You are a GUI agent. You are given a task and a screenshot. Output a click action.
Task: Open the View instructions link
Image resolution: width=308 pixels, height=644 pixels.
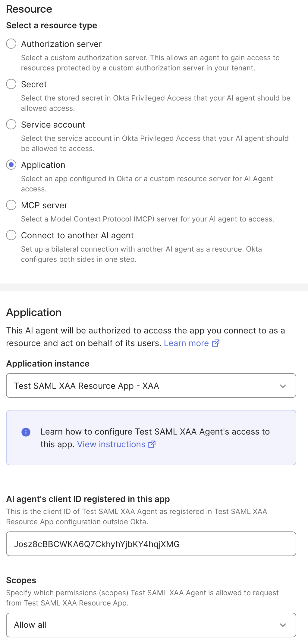111,444
